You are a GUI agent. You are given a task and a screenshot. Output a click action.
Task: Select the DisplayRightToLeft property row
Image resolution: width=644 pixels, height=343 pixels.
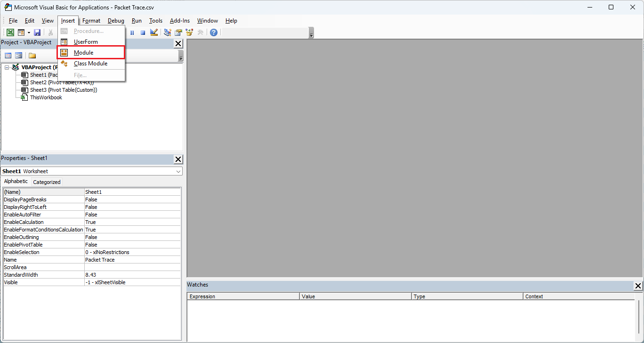click(92, 207)
